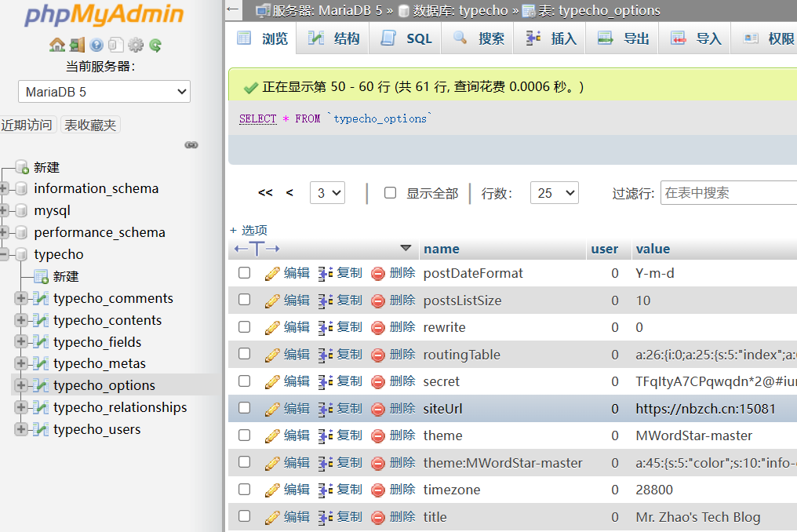
Task: Click the 近期访问 recent button
Action: [27, 125]
